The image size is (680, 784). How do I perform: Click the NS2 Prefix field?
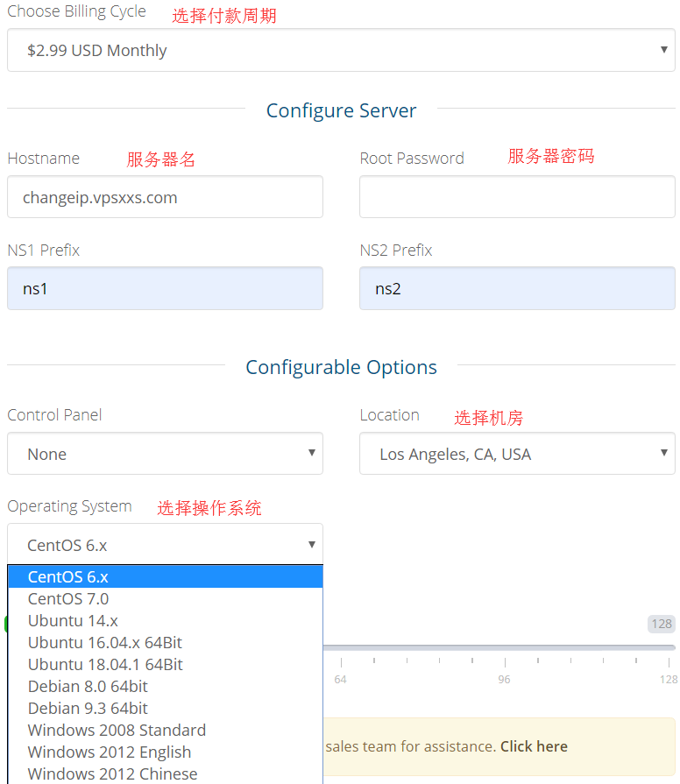point(517,288)
